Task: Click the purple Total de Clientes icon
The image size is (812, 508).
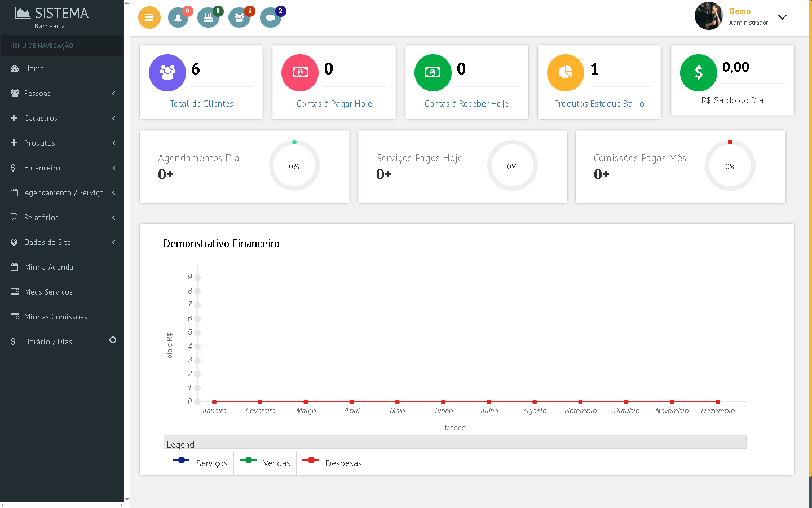Action: pos(167,73)
